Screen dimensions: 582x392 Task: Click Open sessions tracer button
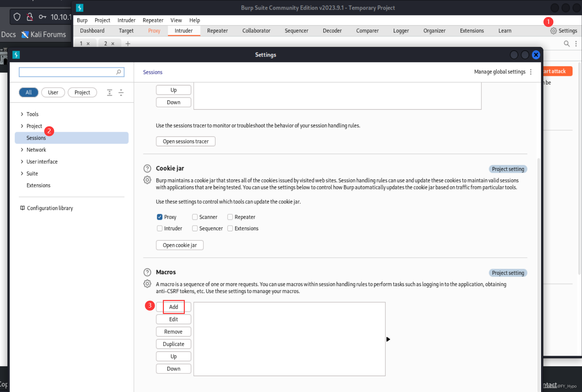click(x=185, y=141)
